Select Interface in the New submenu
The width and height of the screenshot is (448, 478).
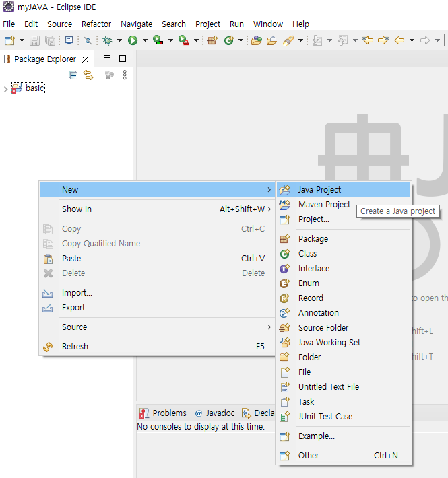344,268
